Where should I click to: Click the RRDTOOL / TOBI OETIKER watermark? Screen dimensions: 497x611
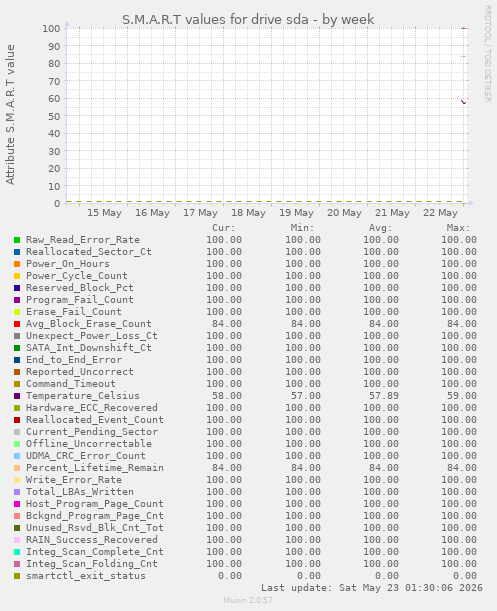488,53
